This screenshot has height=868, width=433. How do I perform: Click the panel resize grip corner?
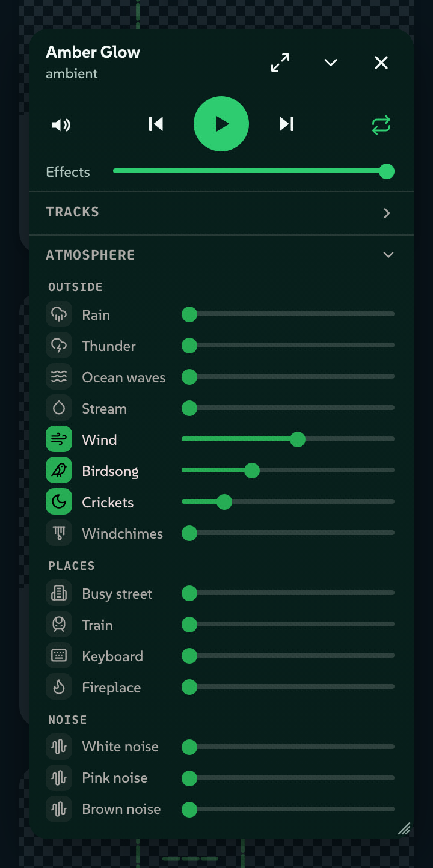pyautogui.click(x=404, y=829)
